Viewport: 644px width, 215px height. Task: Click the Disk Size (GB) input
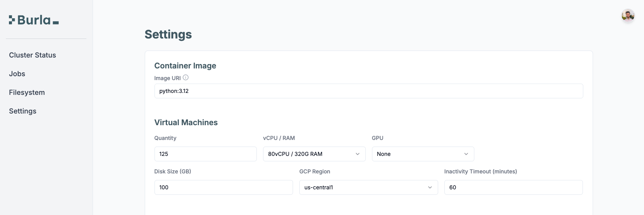(223, 187)
